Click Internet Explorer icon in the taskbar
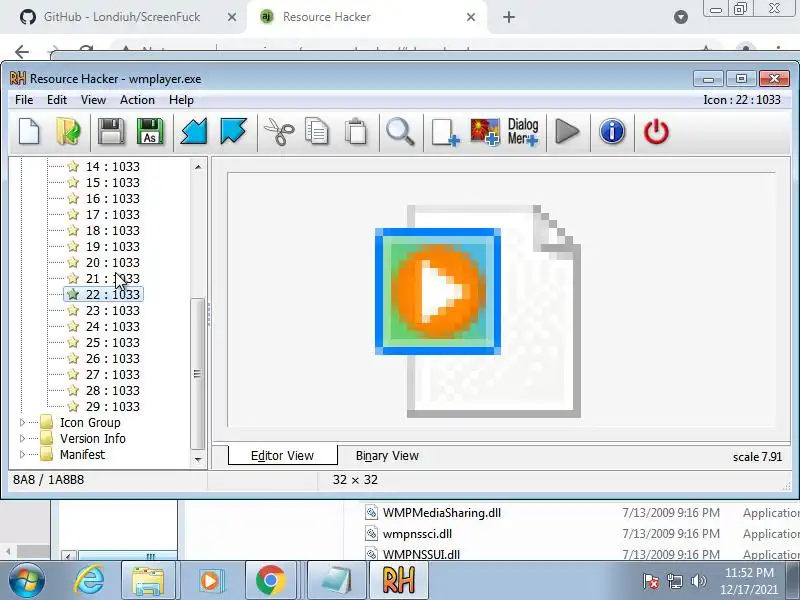The image size is (800, 600). (89, 580)
